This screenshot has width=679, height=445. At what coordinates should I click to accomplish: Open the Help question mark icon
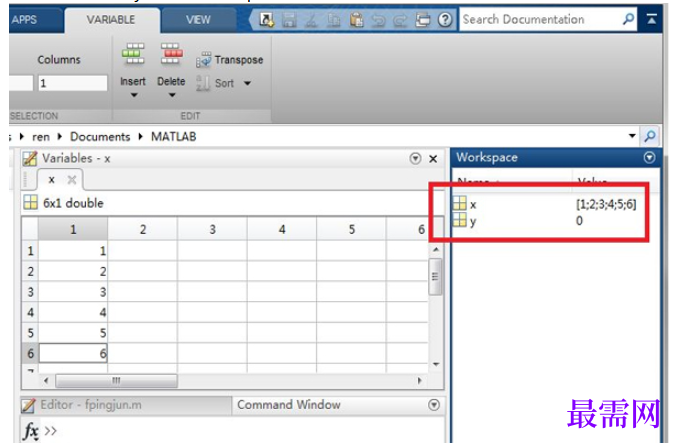pos(445,19)
